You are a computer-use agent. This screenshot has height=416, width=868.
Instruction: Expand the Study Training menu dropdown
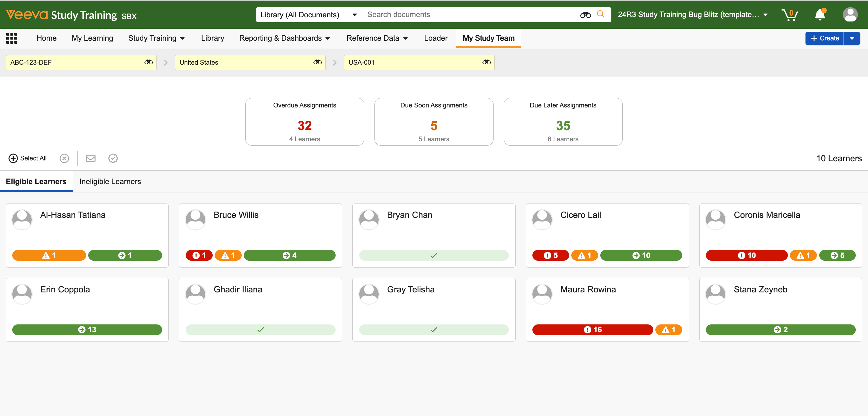[156, 38]
